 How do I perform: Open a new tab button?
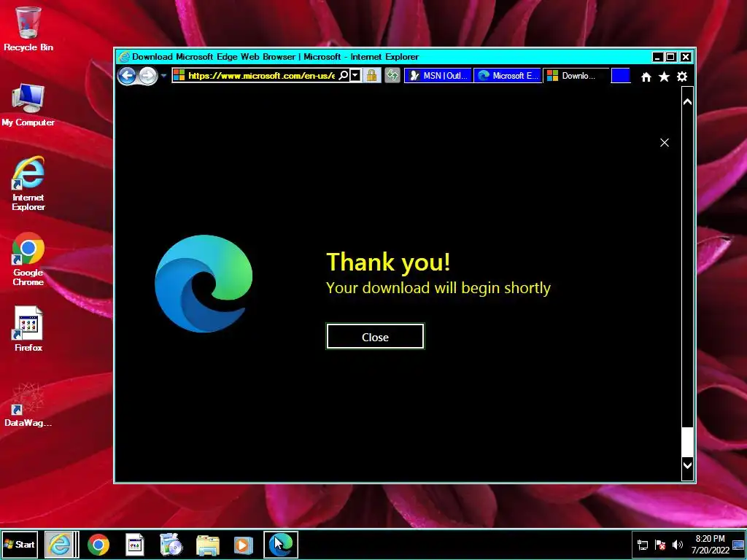621,76
